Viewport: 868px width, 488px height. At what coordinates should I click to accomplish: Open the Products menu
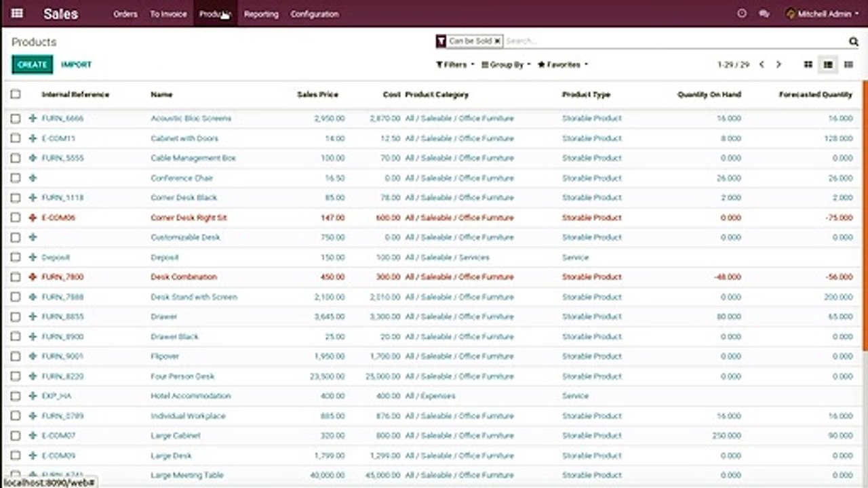pyautogui.click(x=216, y=14)
